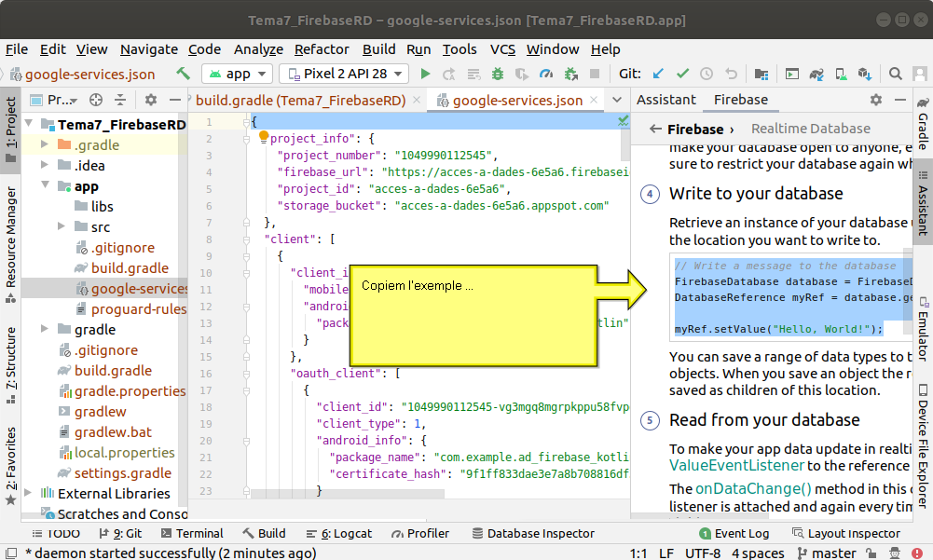Viewport: 933px width, 560px height.
Task: Expand the gradle folder node
Action: [x=45, y=329]
